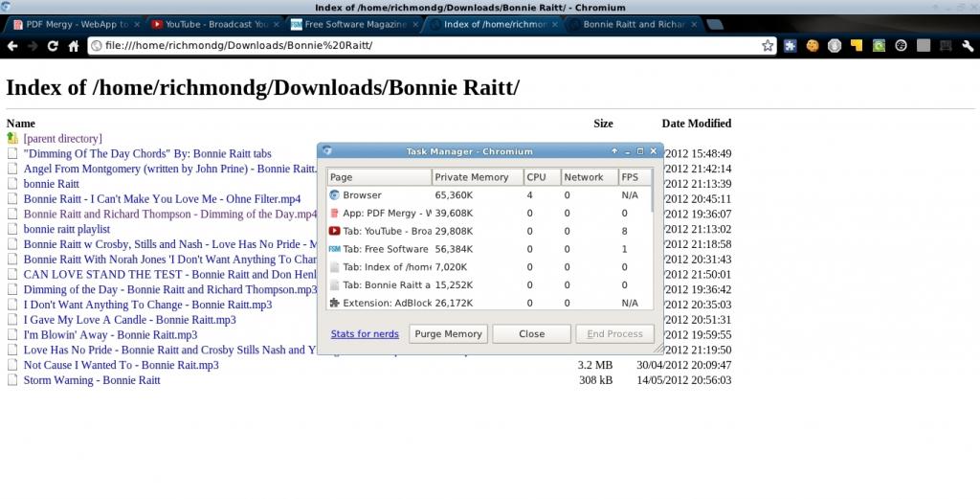Click the Stats for nerds link
Image resolution: width=980 pixels, height=499 pixels.
point(365,334)
